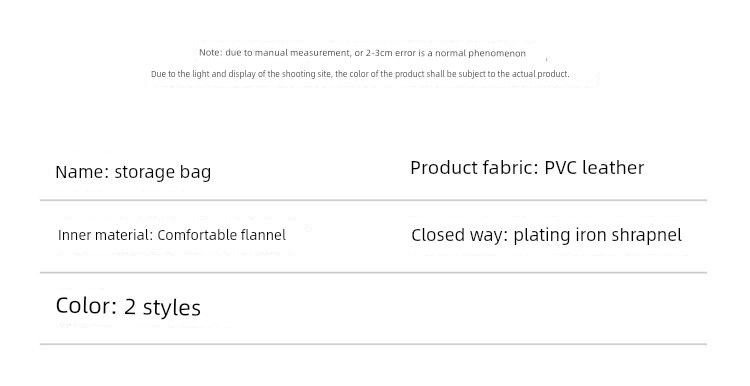Click 'shooting site' in the color disclaimer
This screenshot has height=386, width=750.
pos(307,74)
